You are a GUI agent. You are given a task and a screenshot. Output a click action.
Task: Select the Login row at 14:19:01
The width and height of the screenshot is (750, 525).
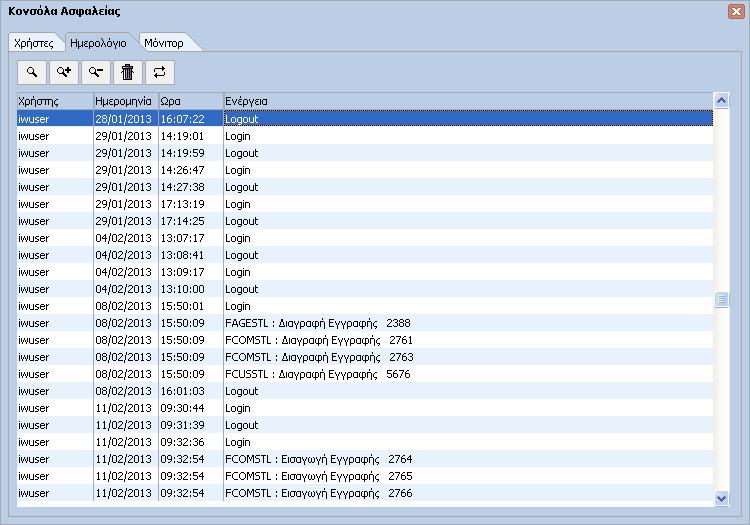[365, 136]
